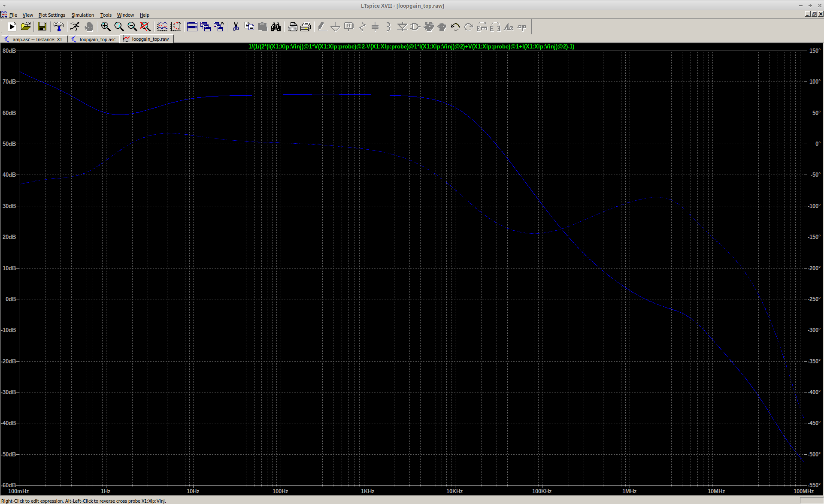824x504 pixels.
Task: Click the Pan magnifier icon
Action: 119,27
